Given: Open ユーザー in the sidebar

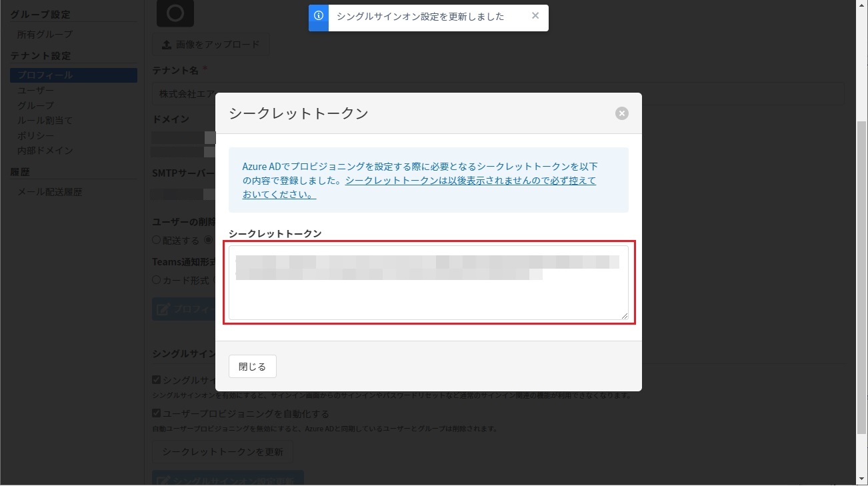Looking at the screenshot, I should [x=35, y=91].
